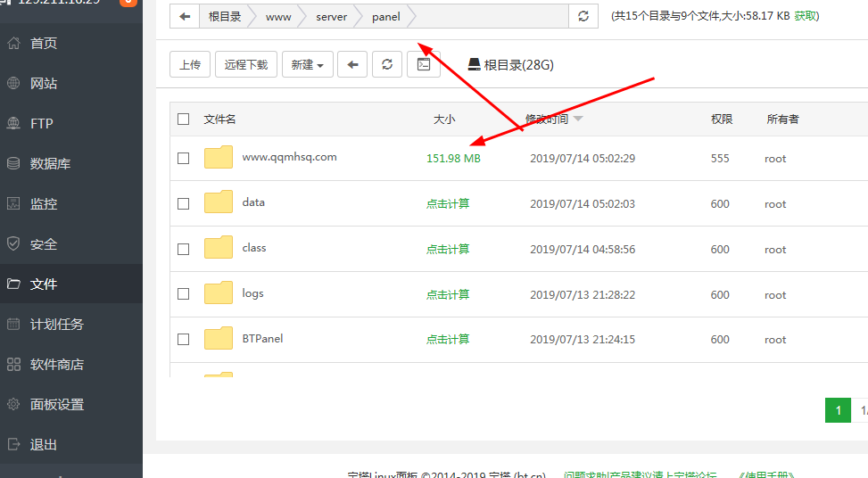Click the 文件名 column header

[x=219, y=119]
